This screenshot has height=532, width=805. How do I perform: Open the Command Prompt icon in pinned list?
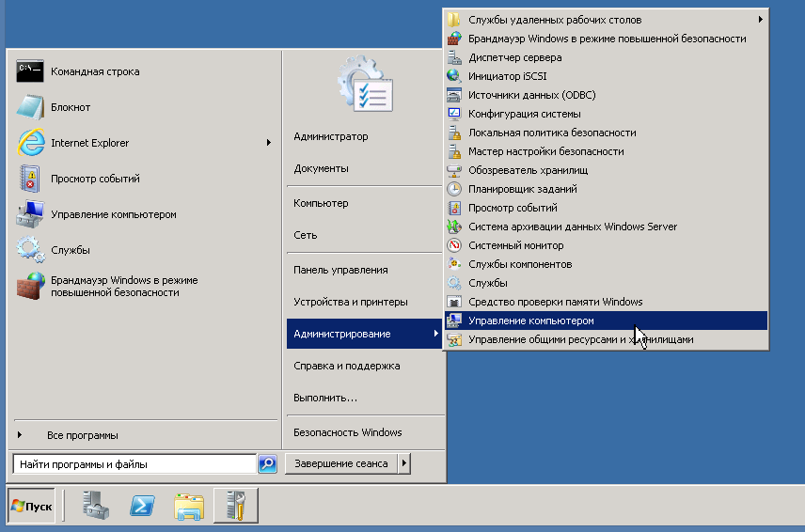coord(30,71)
